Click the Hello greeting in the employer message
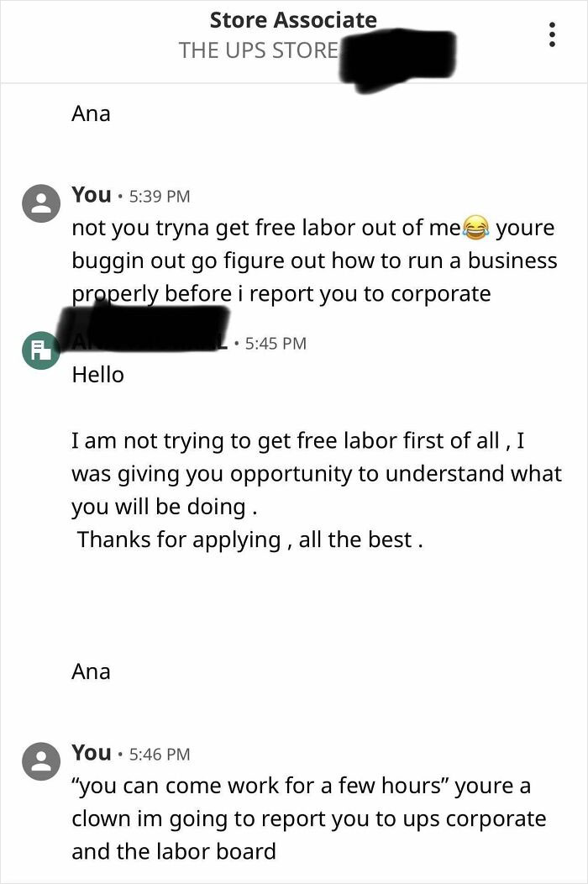This screenshot has height=884, width=588. (98, 375)
